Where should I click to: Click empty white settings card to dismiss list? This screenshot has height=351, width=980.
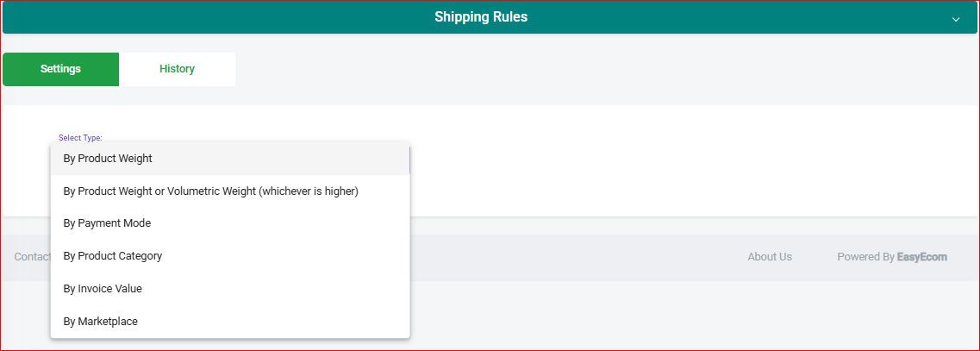pyautogui.click(x=688, y=163)
